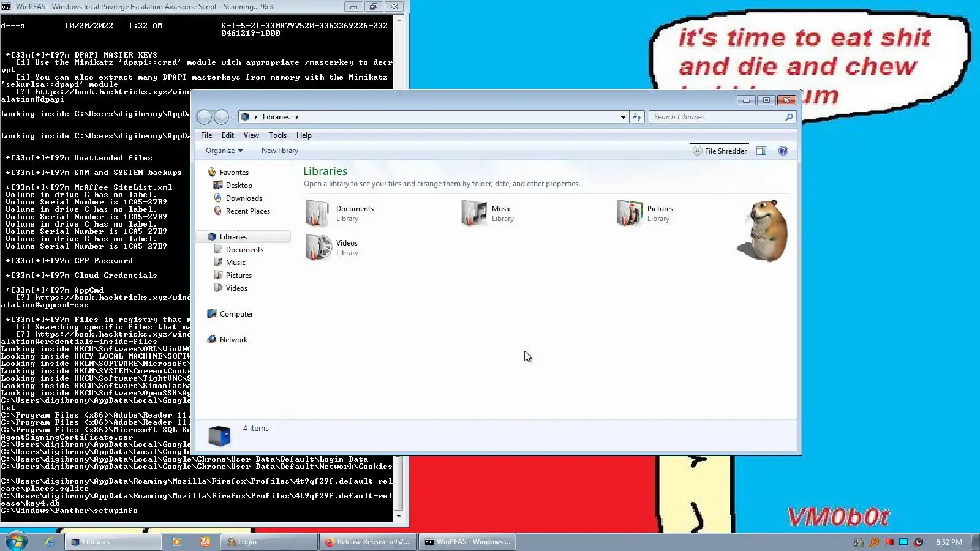Click the speaker volume tray icon

pyautogui.click(x=918, y=542)
